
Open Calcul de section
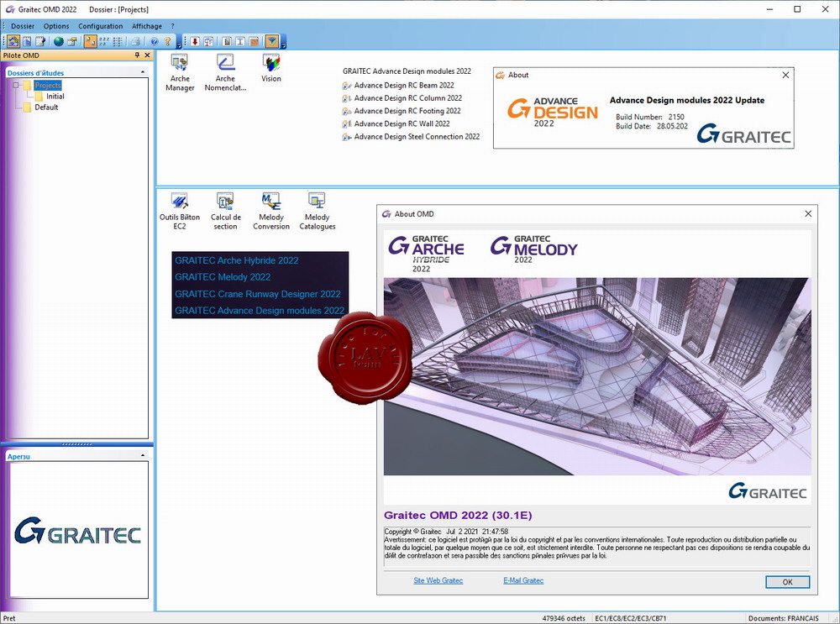tap(225, 212)
